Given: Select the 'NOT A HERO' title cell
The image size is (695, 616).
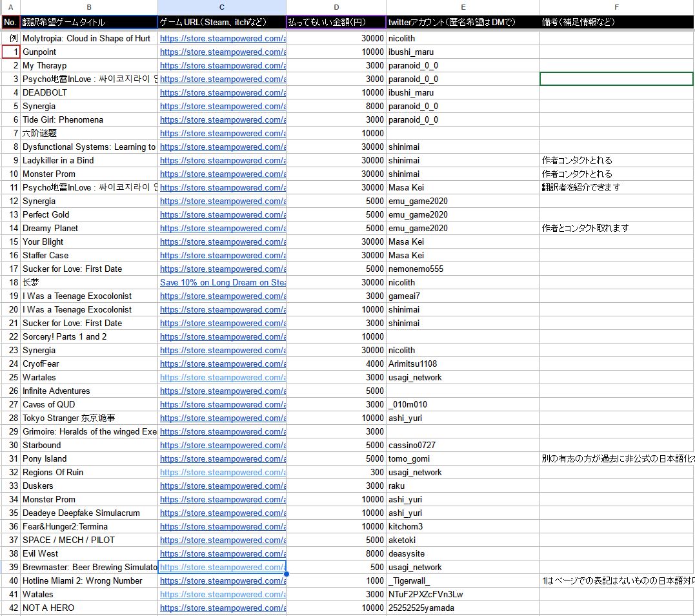Looking at the screenshot, I should [x=89, y=608].
